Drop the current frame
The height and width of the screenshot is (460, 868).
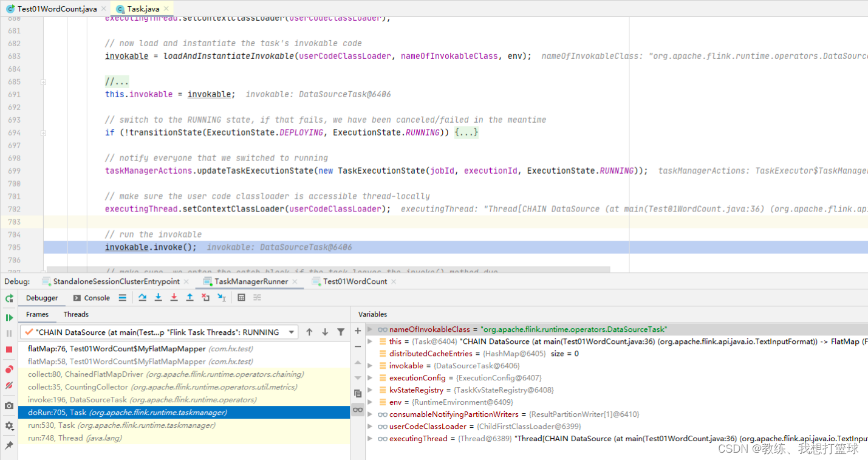coord(205,298)
